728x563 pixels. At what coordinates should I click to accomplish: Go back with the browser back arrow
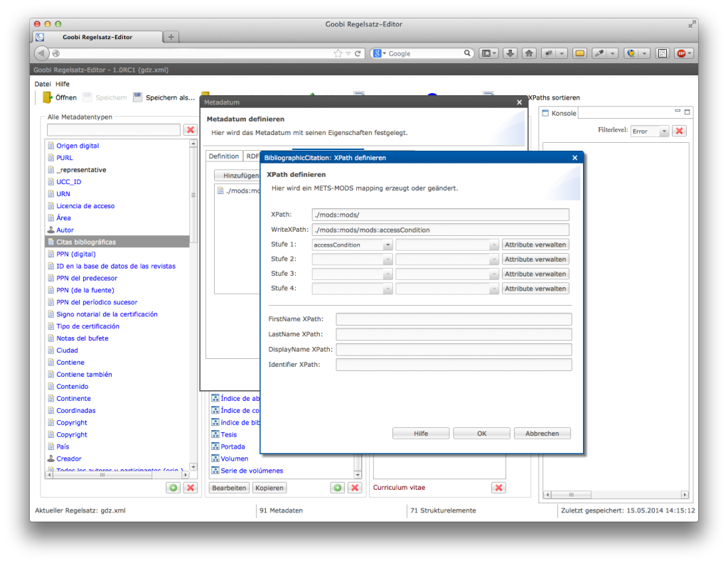pyautogui.click(x=41, y=53)
